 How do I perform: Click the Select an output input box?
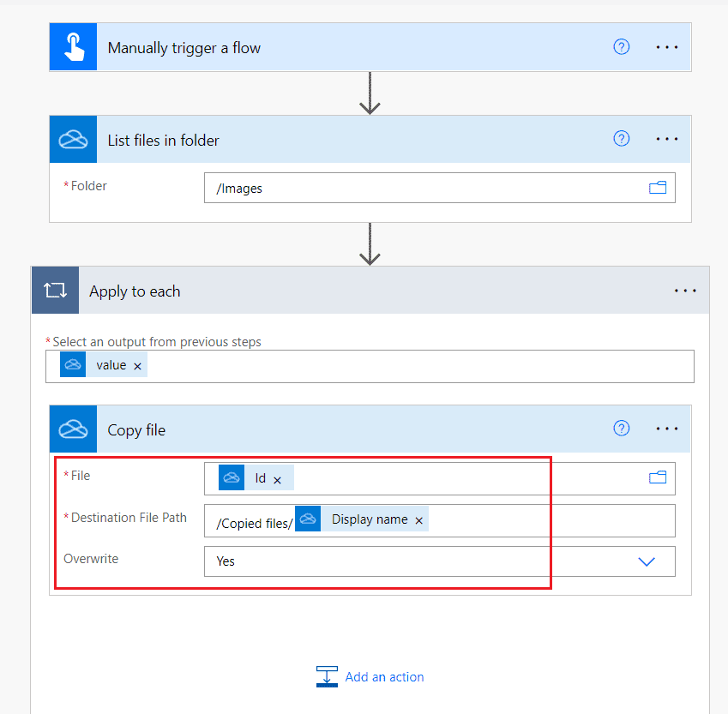(x=370, y=366)
